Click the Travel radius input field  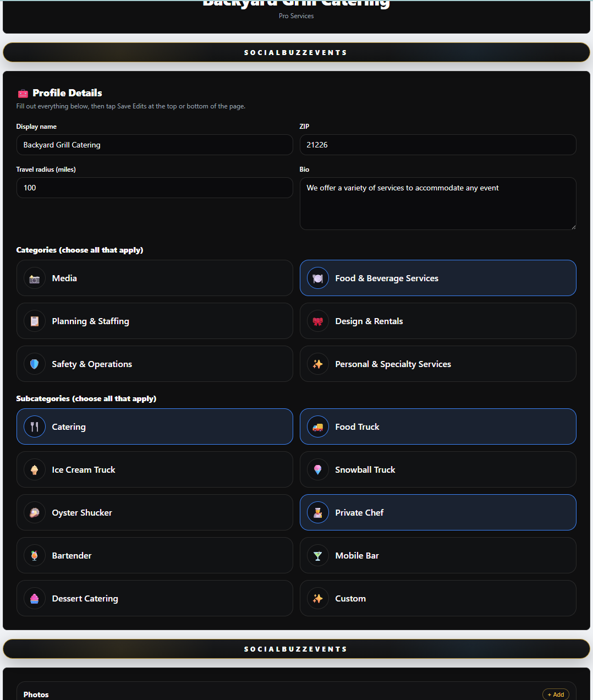point(155,188)
